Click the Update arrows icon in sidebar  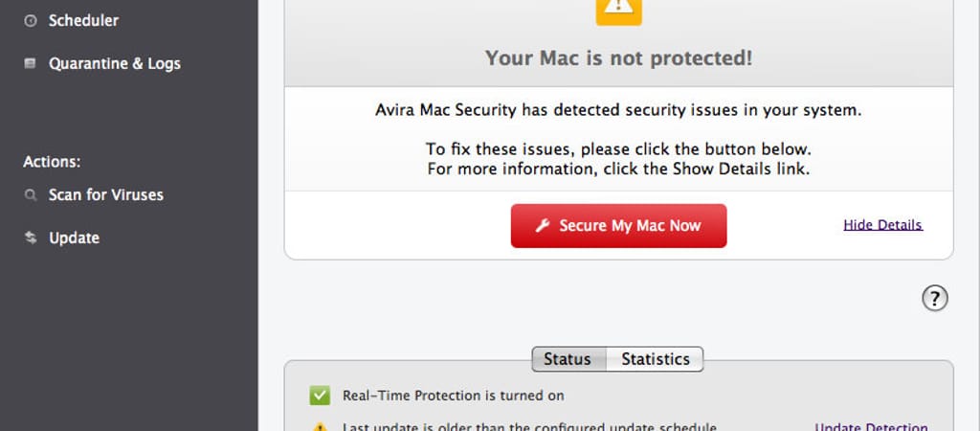31,238
